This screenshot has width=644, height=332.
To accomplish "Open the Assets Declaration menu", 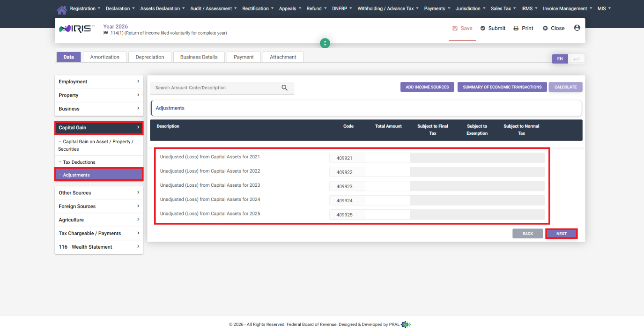I will pos(162,8).
